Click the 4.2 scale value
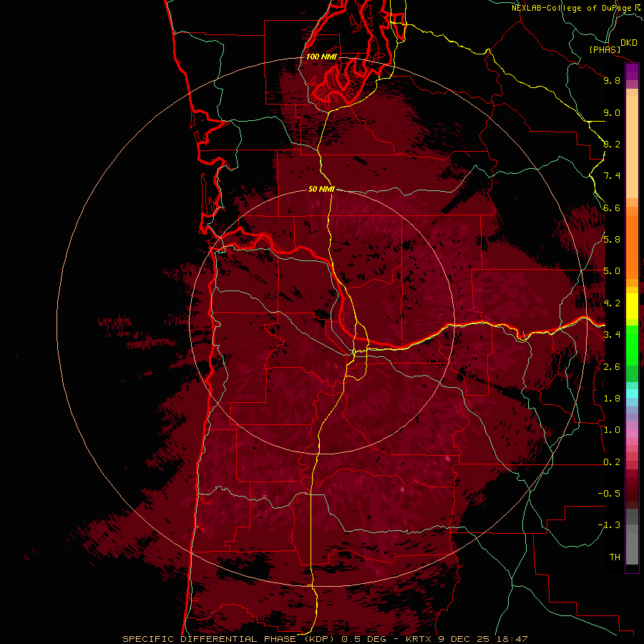 (x=612, y=303)
